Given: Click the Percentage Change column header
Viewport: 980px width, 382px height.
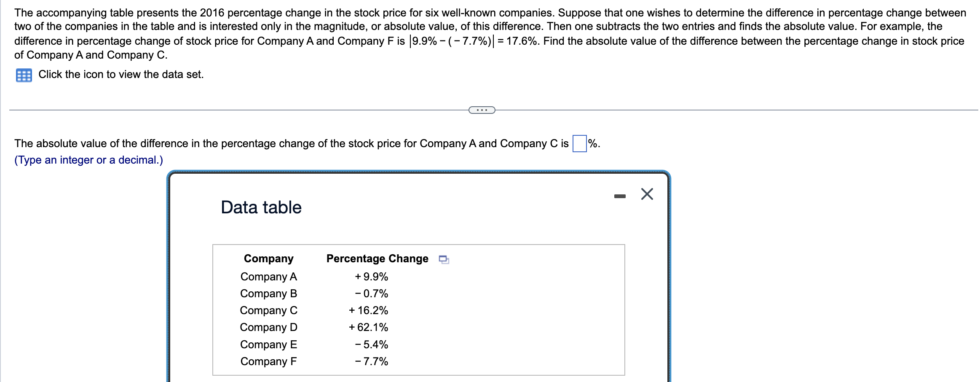Looking at the screenshot, I should tap(377, 258).
